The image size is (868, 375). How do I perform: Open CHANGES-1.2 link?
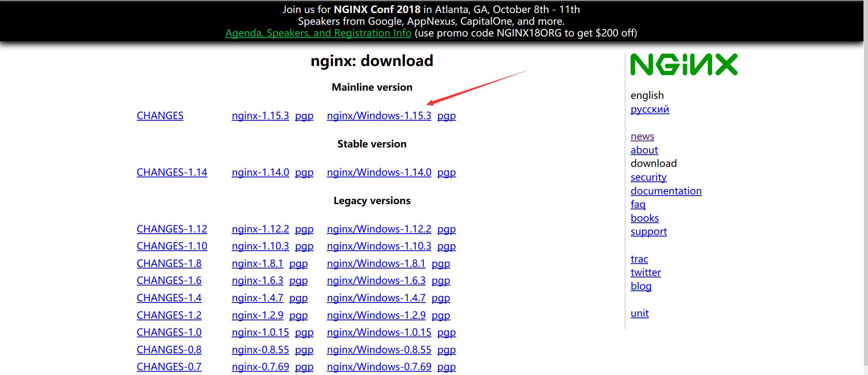(169, 315)
